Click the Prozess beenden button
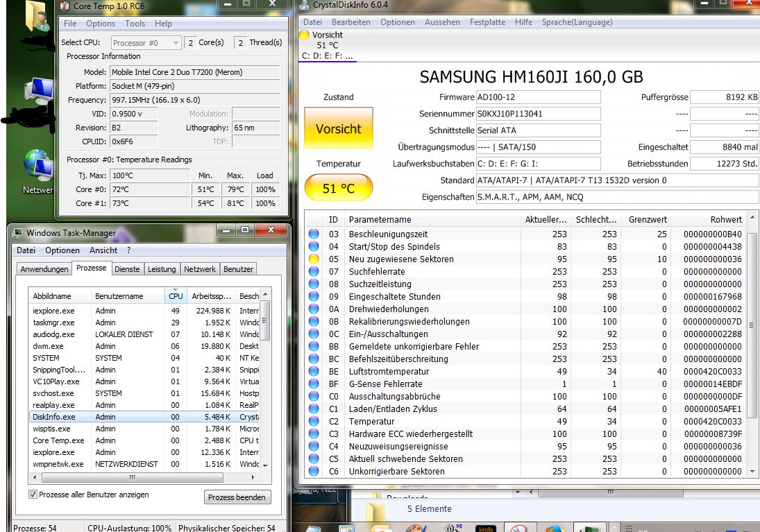 (237, 497)
